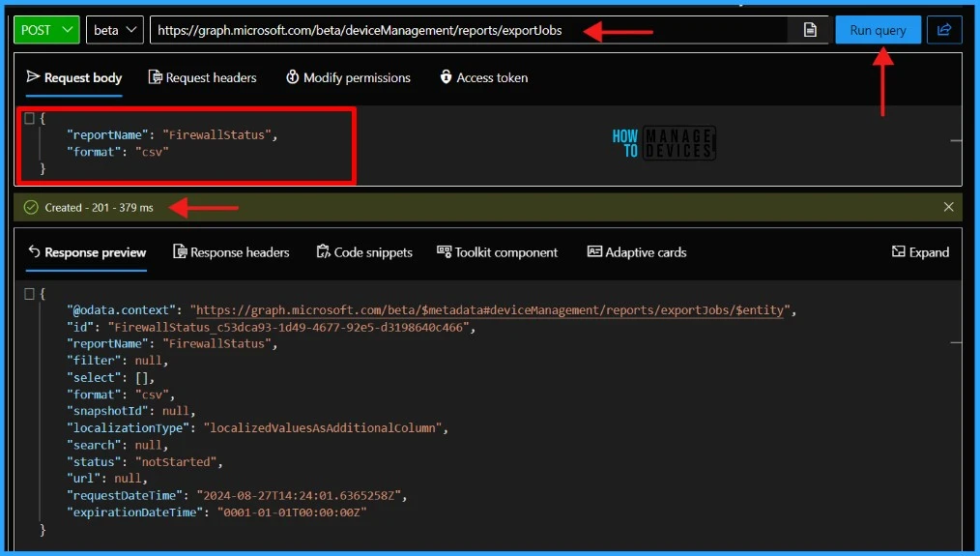Open the POST method dropdown
The width and height of the screenshot is (980, 556).
pos(47,30)
